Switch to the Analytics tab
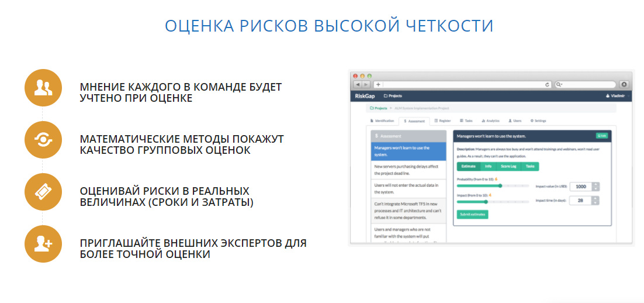This screenshot has height=303, width=644. (490, 121)
